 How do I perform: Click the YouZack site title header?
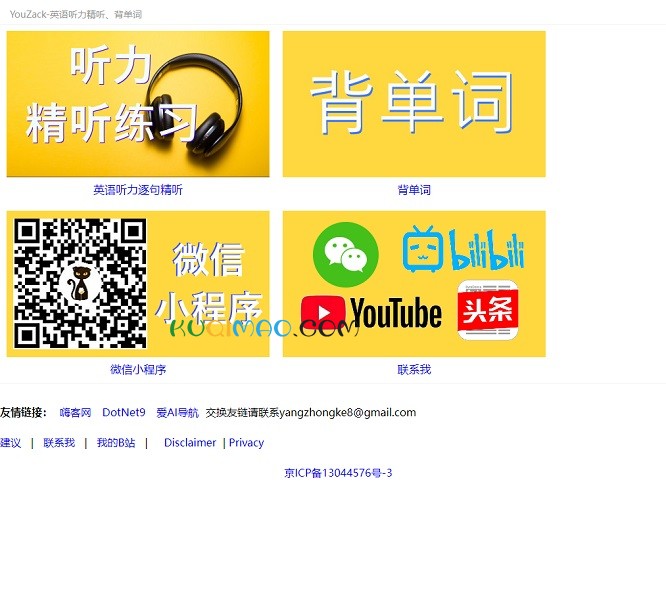(x=76, y=14)
